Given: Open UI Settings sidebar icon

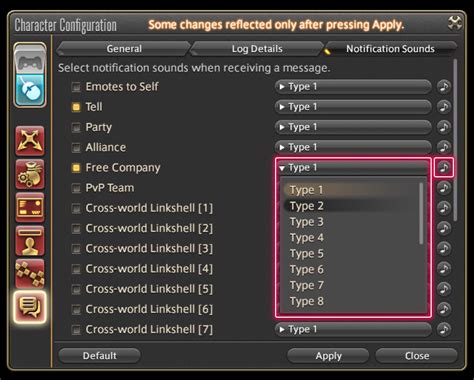Looking at the screenshot, I should pyautogui.click(x=30, y=207).
